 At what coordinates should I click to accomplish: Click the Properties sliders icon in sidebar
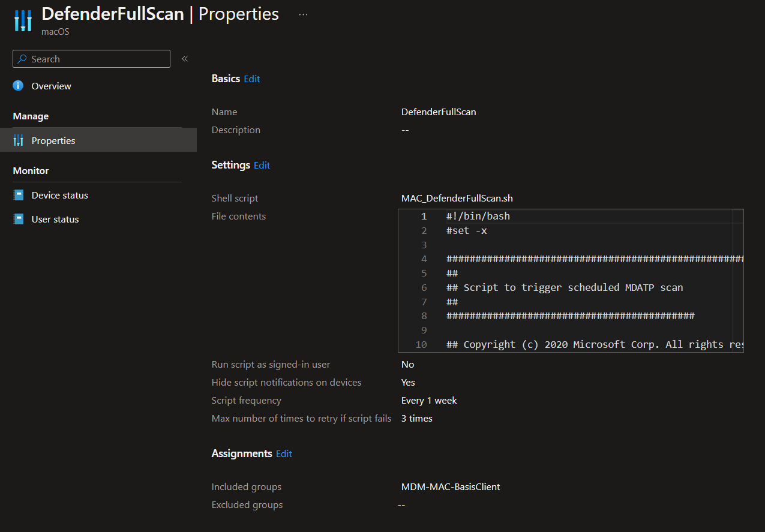point(19,140)
